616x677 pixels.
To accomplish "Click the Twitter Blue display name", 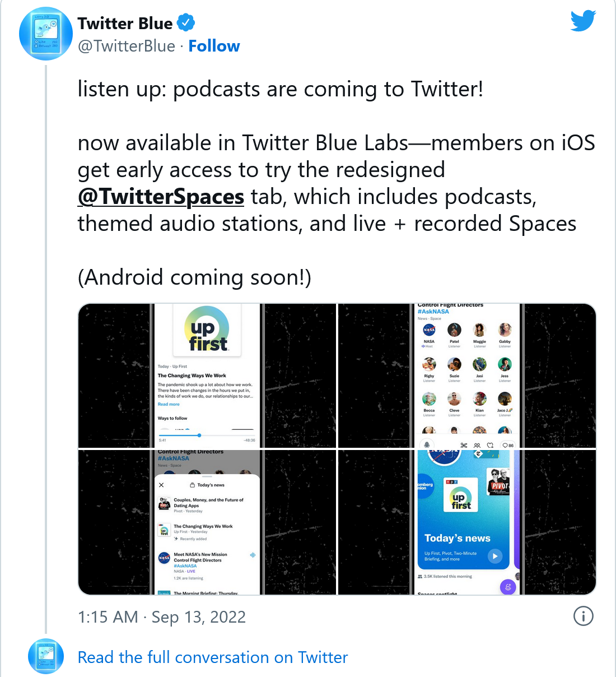I will pyautogui.click(x=125, y=23).
